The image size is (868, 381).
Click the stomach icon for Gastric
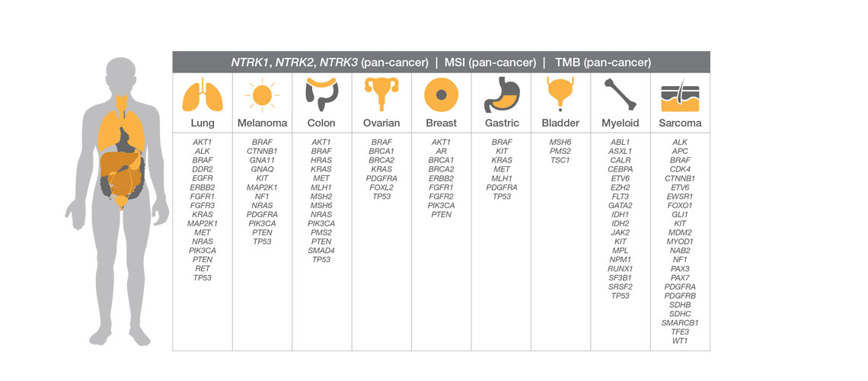(501, 95)
